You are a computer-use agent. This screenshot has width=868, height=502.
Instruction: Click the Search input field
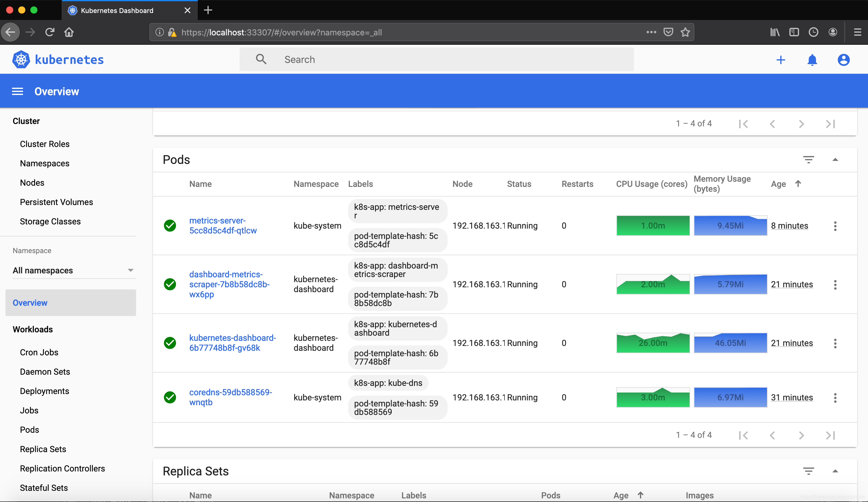[436, 59]
